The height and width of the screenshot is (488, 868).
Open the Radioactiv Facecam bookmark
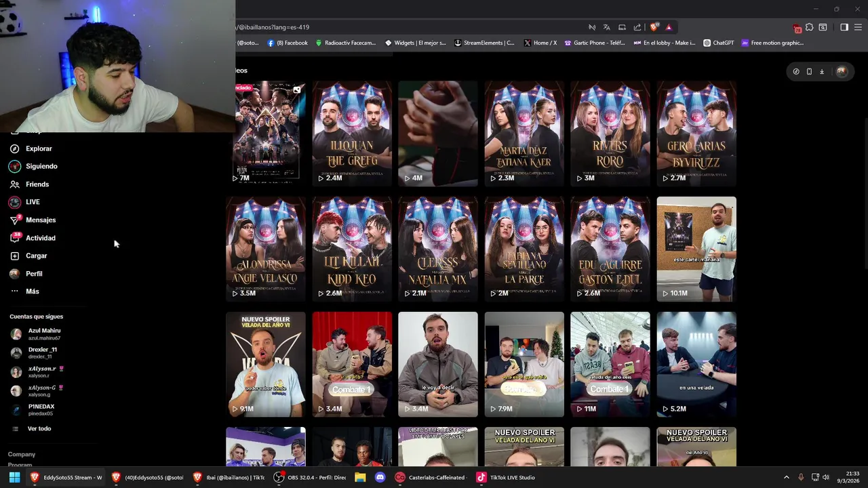coord(346,43)
